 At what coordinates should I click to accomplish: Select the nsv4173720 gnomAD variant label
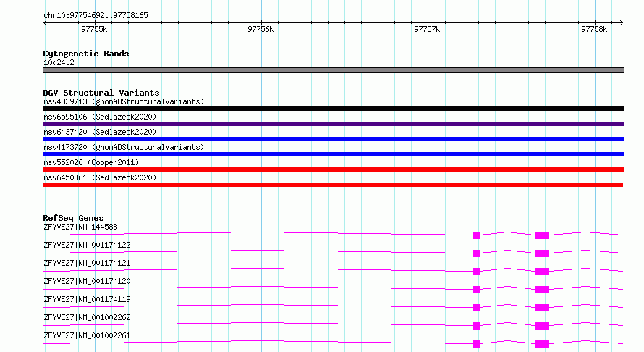tap(124, 147)
